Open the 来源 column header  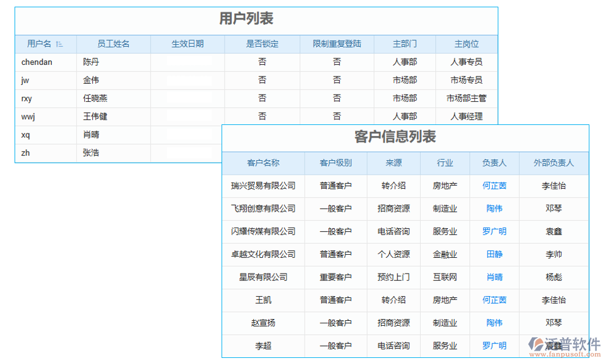tap(393, 164)
